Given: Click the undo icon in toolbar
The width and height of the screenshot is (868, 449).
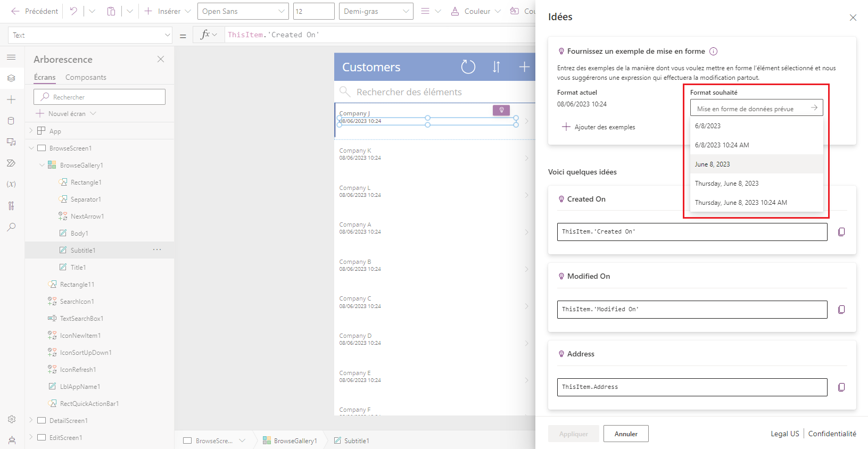Looking at the screenshot, I should (73, 11).
